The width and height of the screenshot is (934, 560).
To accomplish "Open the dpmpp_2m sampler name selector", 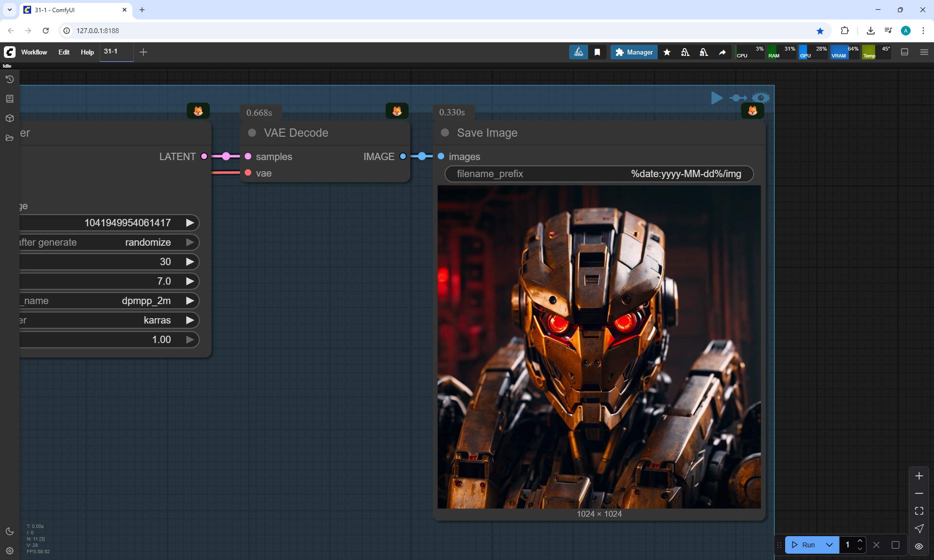I will (x=146, y=301).
